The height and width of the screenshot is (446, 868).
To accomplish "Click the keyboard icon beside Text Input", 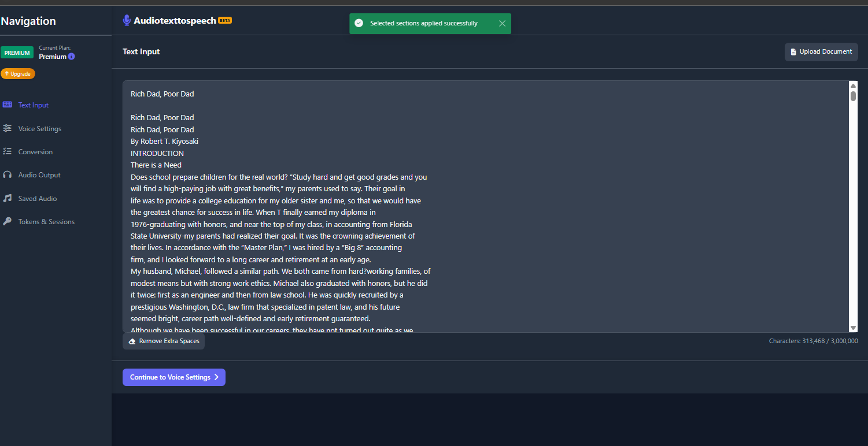I will click(x=7, y=105).
